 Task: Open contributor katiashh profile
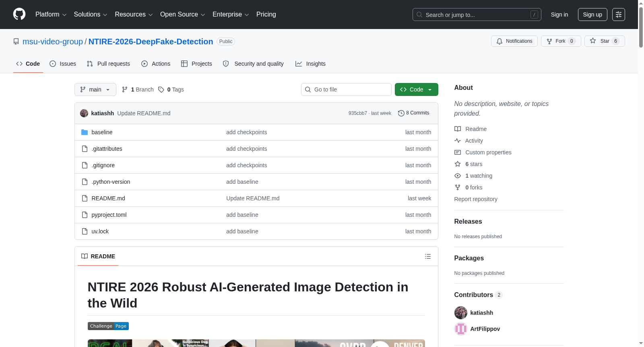point(482,313)
